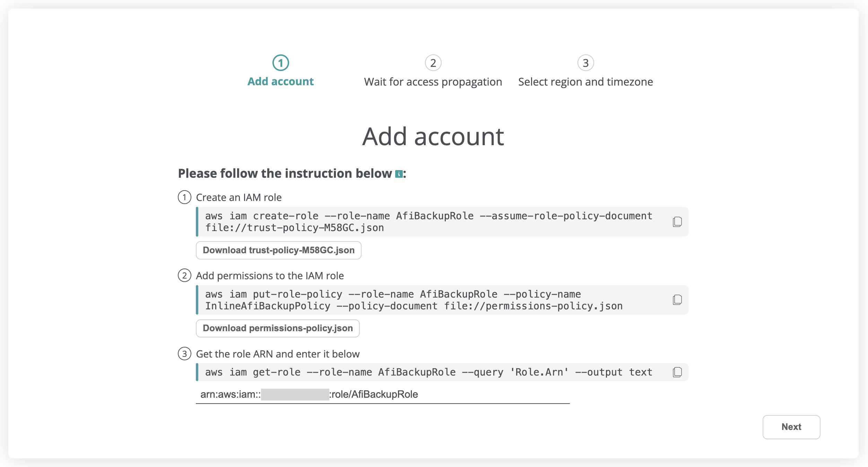Click the put-role-policy command code block
This screenshot has height=467, width=868.
pyautogui.click(x=428, y=300)
